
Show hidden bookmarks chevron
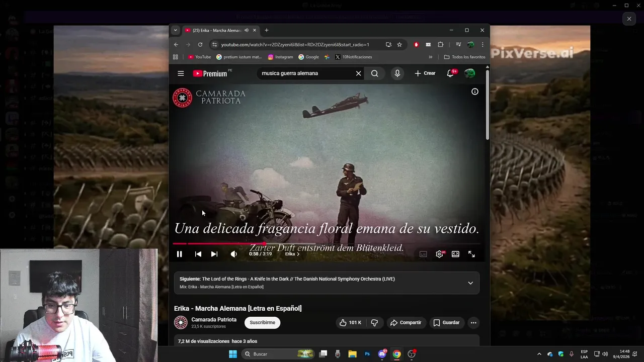click(430, 57)
